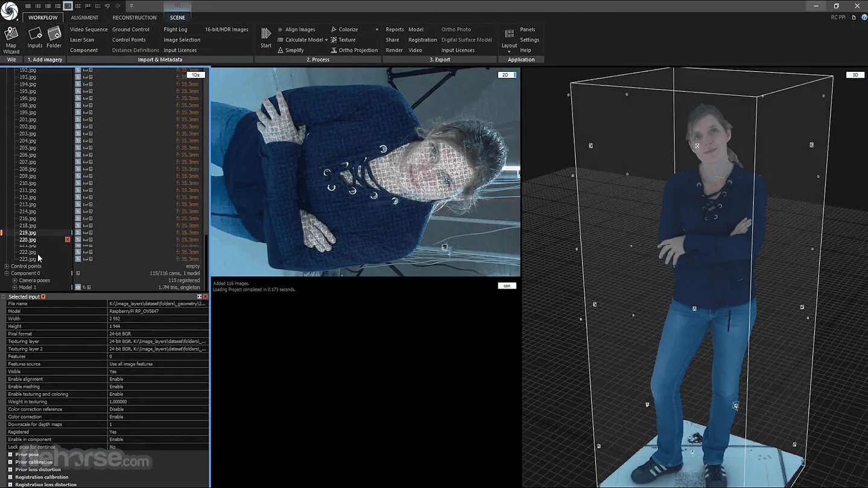Click Video Sequence import option
Viewport: 868px width, 488px height.
point(89,30)
